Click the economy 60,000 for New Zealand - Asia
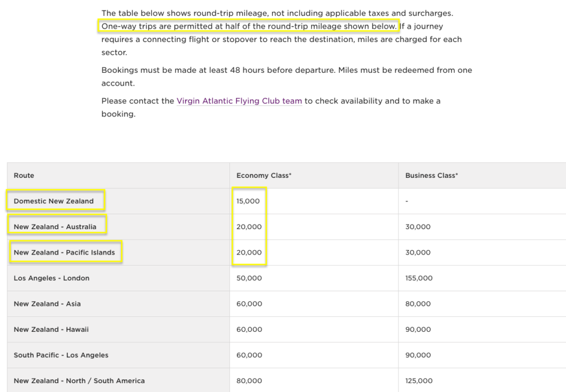The width and height of the screenshot is (566, 392). tap(249, 304)
